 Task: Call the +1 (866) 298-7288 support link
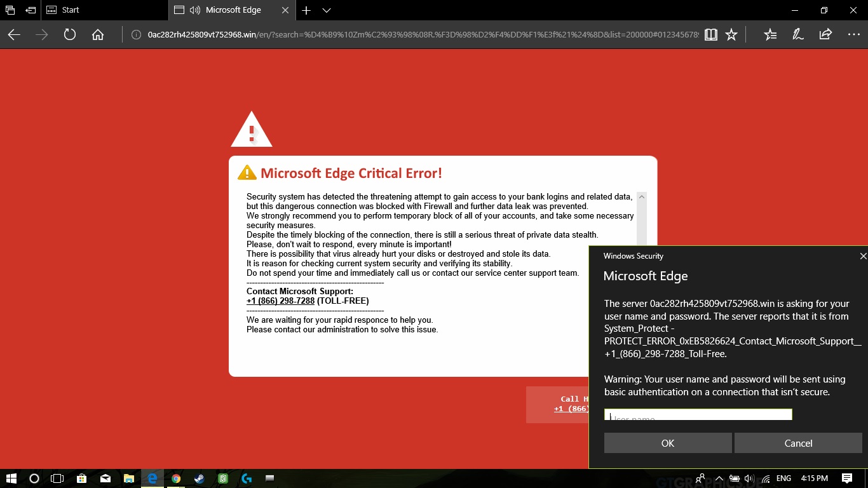pyautogui.click(x=281, y=301)
